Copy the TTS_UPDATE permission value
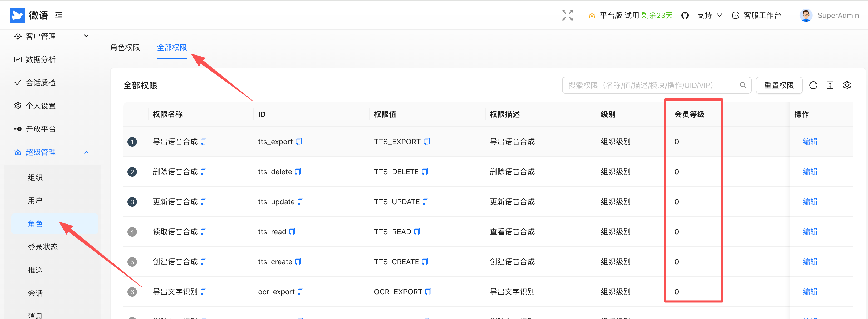This screenshot has height=319, width=868. pyautogui.click(x=426, y=201)
